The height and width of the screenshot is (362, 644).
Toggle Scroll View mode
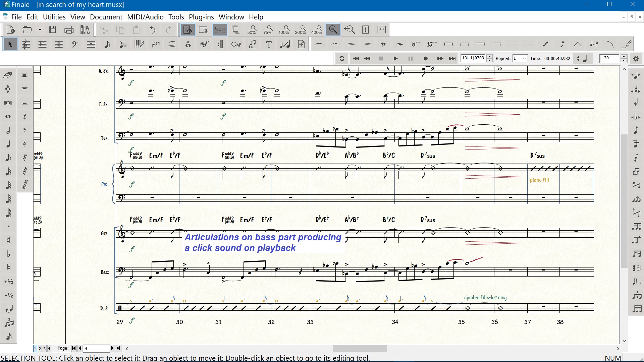pyautogui.click(x=204, y=30)
